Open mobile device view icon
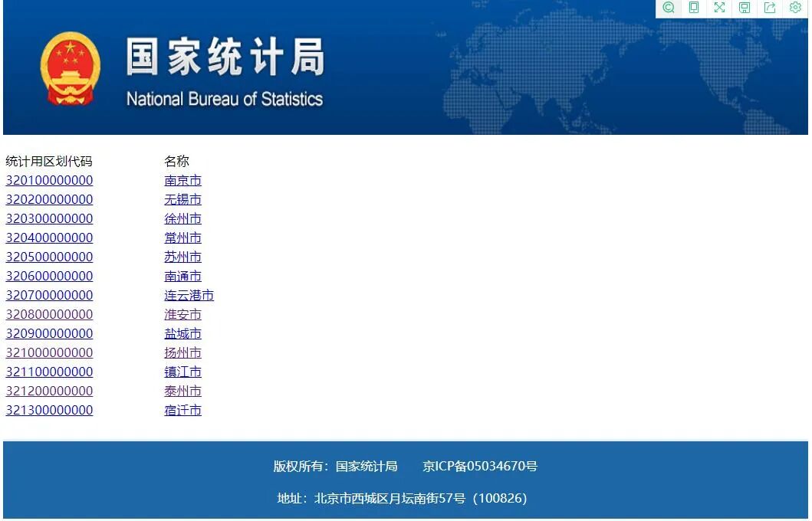The height and width of the screenshot is (521, 812). coord(693,8)
